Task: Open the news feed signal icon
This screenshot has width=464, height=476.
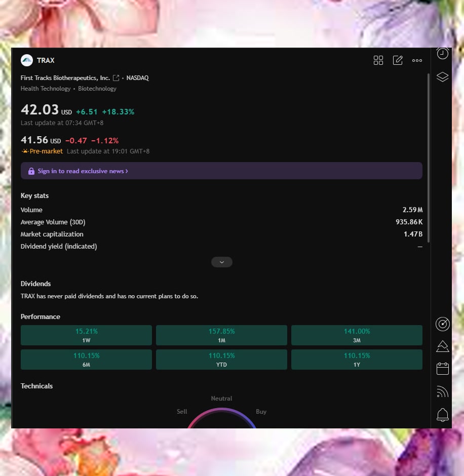Action: (x=442, y=391)
